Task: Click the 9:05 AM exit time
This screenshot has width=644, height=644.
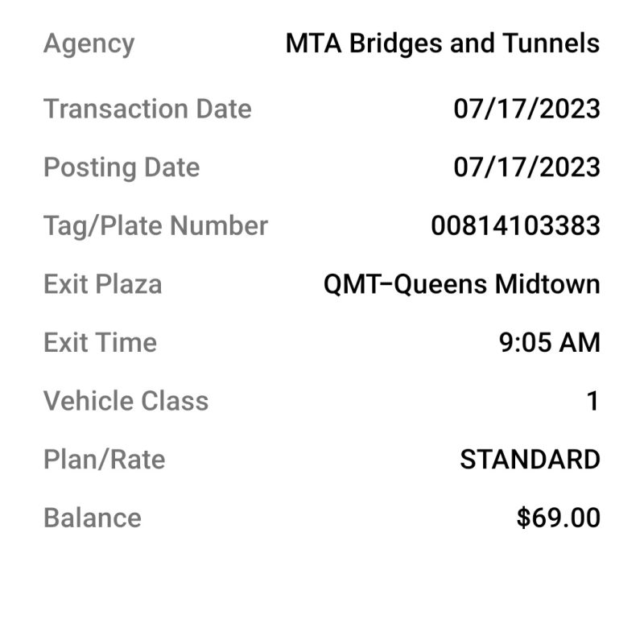Action: [x=550, y=343]
